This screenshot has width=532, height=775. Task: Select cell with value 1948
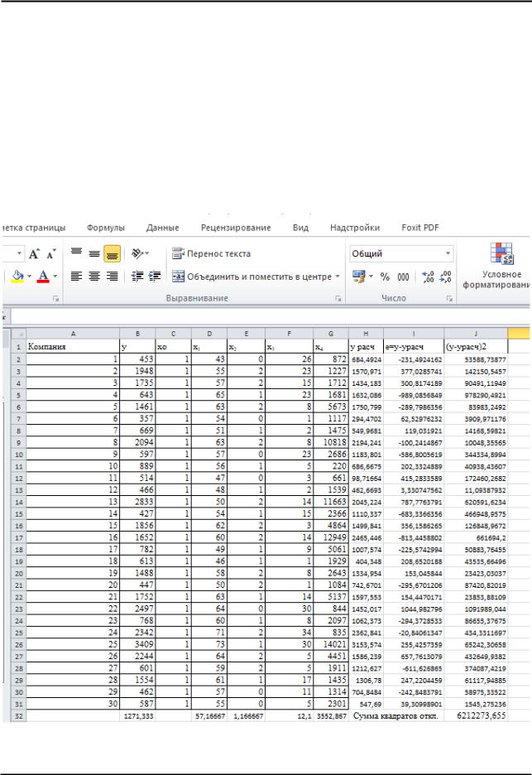(x=138, y=371)
